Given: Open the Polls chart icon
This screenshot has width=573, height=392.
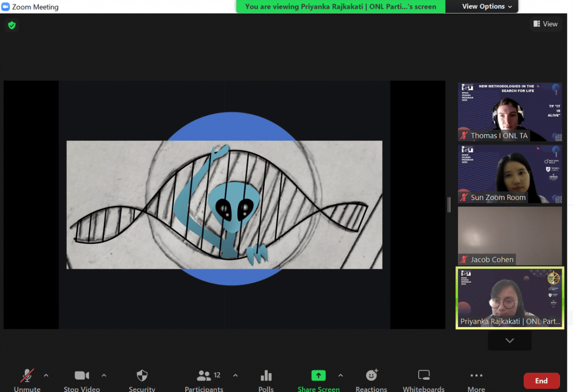Looking at the screenshot, I should [x=266, y=376].
